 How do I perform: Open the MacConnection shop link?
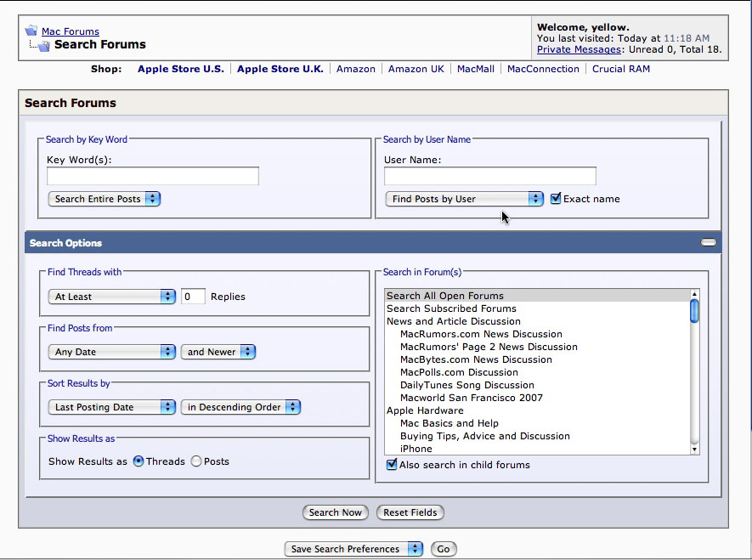coord(543,69)
